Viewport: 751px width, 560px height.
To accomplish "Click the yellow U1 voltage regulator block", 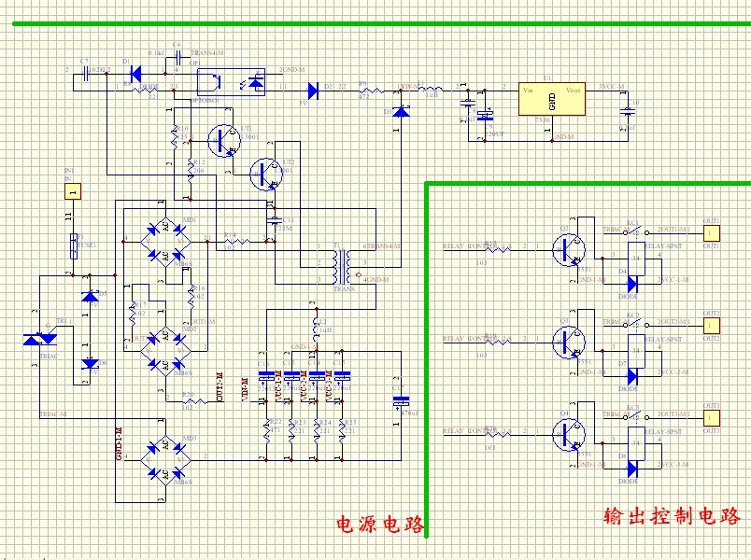I will click(551, 100).
